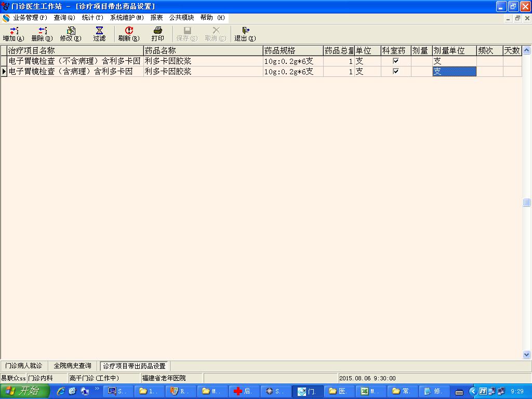The width and height of the screenshot is (532, 399).
Task: Expand hidden system tray icons arrow
Action: click(473, 392)
